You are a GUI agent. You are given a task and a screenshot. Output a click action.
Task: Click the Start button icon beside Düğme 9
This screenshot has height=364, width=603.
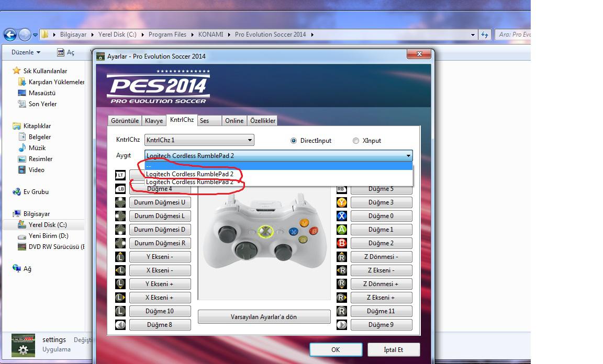coord(341,325)
